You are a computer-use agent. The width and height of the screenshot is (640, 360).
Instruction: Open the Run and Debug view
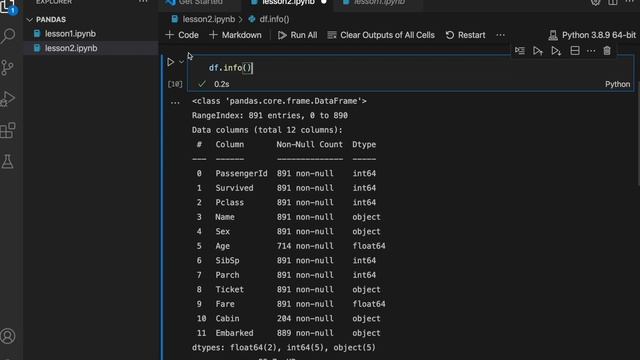(x=8, y=99)
